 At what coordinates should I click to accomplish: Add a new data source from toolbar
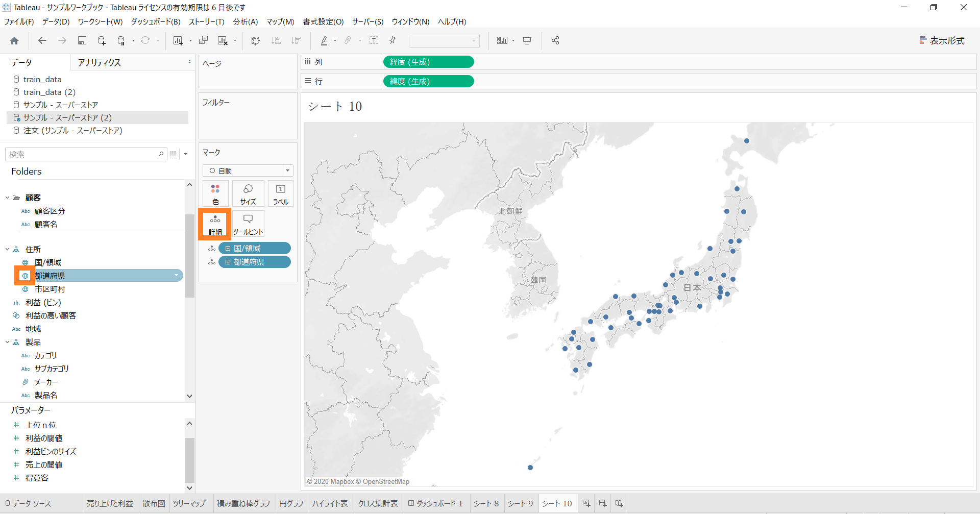click(102, 41)
